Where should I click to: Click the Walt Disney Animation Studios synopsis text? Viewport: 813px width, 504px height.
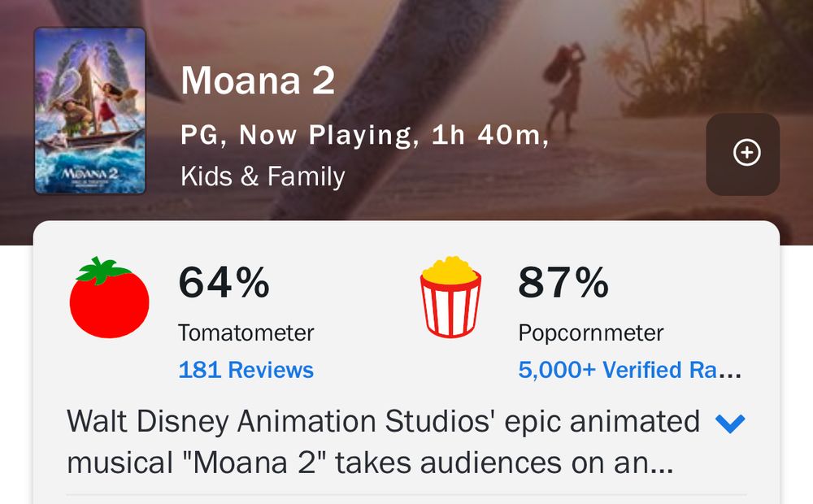[382, 422]
